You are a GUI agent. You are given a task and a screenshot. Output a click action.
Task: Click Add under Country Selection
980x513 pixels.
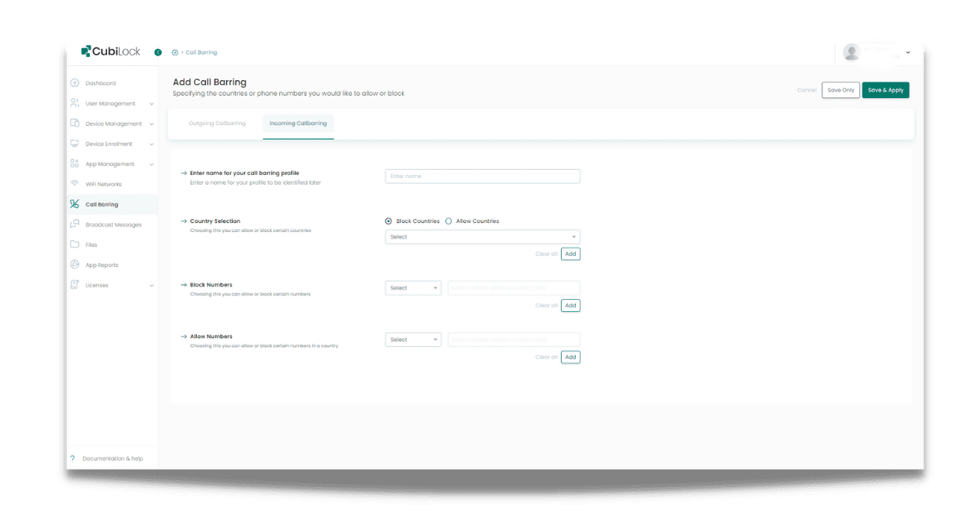[x=571, y=254]
